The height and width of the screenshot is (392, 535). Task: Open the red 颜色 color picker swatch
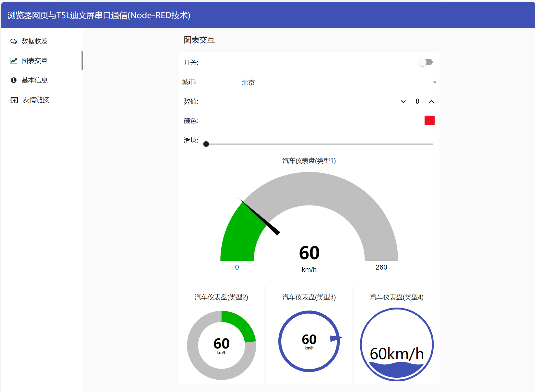pyautogui.click(x=429, y=120)
